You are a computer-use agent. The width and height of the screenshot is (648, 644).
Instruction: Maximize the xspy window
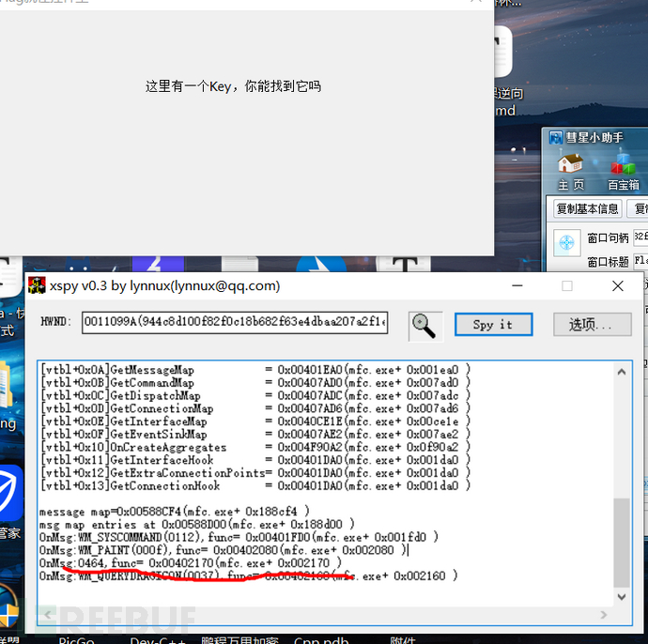click(567, 285)
